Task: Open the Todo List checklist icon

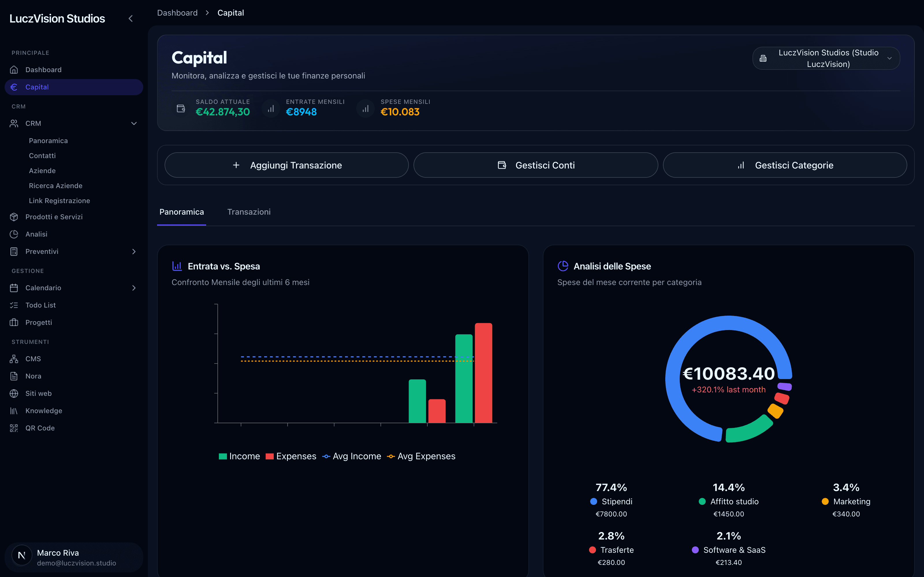Action: click(14, 305)
